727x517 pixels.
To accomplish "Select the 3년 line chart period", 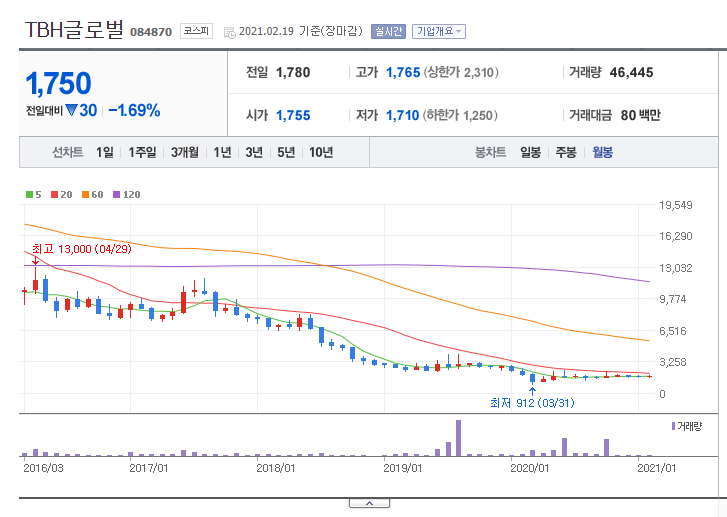I will pyautogui.click(x=254, y=152).
